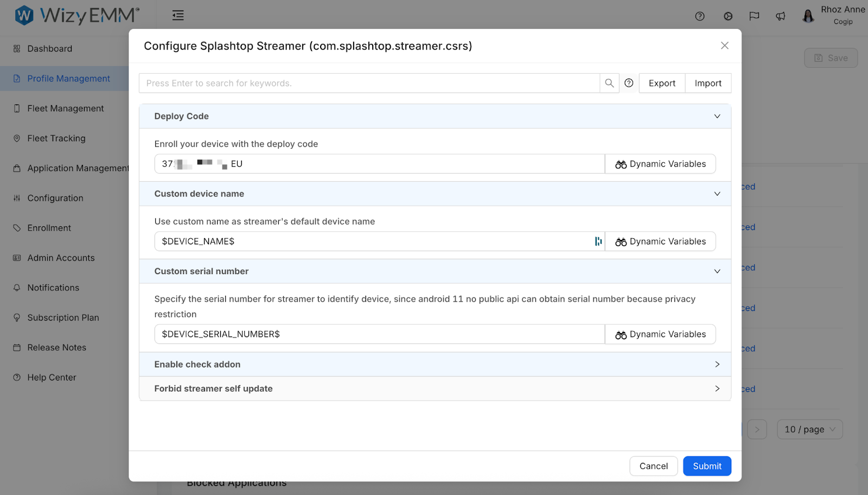This screenshot has width=868, height=495.
Task: Open the settings gear icon in header
Action: [x=728, y=16]
